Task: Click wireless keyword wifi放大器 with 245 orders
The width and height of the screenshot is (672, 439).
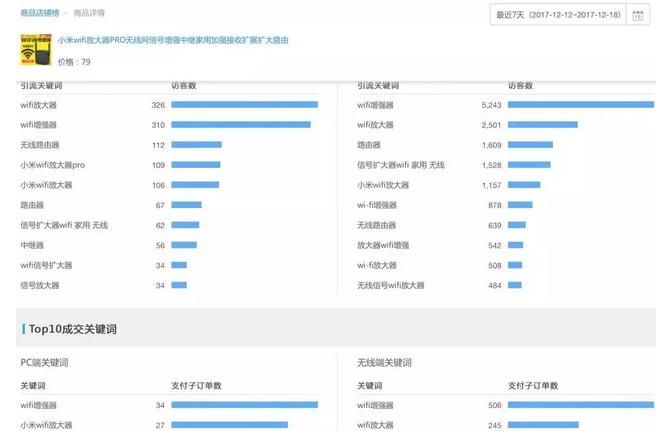Action: [375, 425]
